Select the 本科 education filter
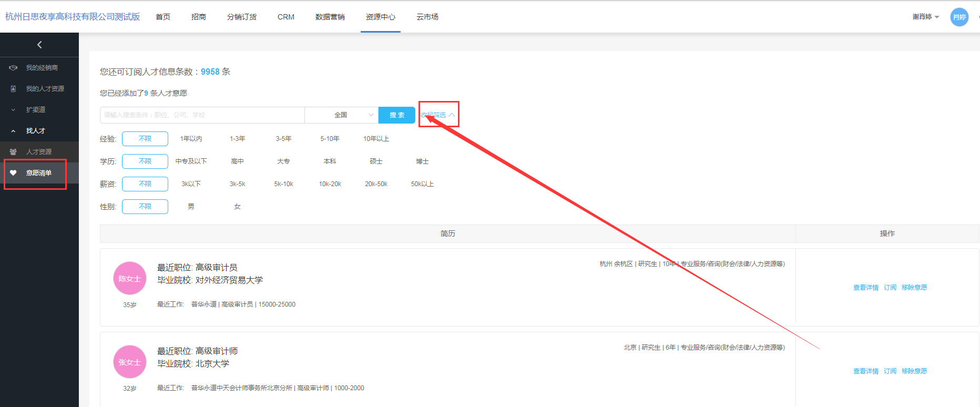This screenshot has height=407, width=980. [x=330, y=161]
